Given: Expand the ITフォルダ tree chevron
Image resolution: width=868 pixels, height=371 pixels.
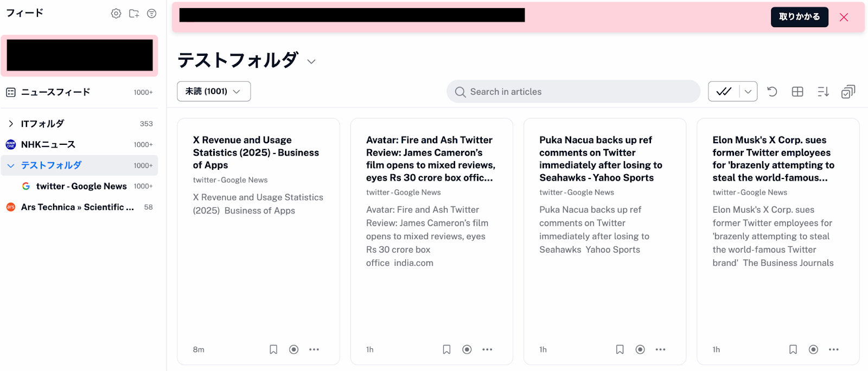Looking at the screenshot, I should pos(11,124).
